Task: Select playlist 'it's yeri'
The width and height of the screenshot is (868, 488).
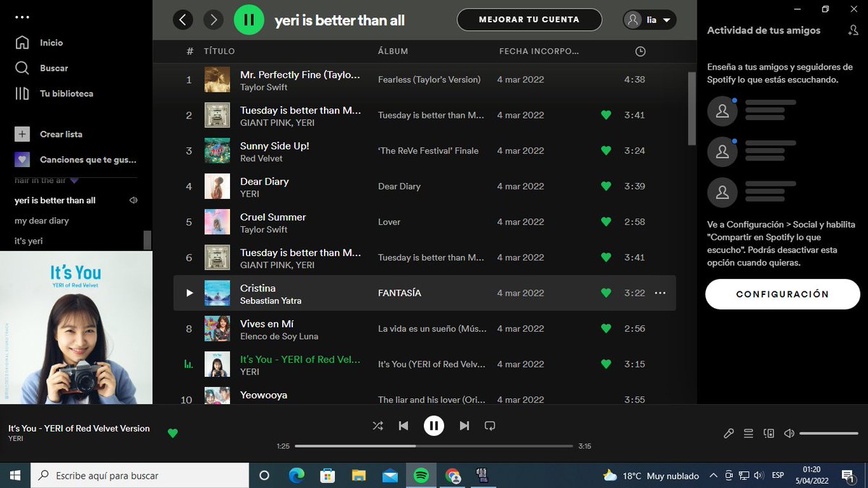Action: [29, 241]
